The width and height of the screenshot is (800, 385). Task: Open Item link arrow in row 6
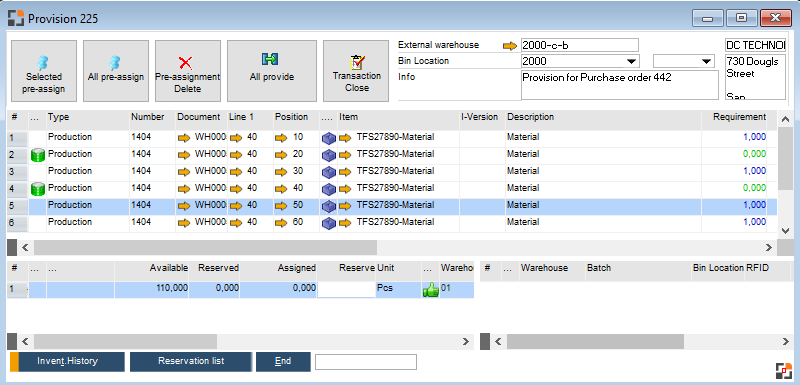[x=345, y=223]
